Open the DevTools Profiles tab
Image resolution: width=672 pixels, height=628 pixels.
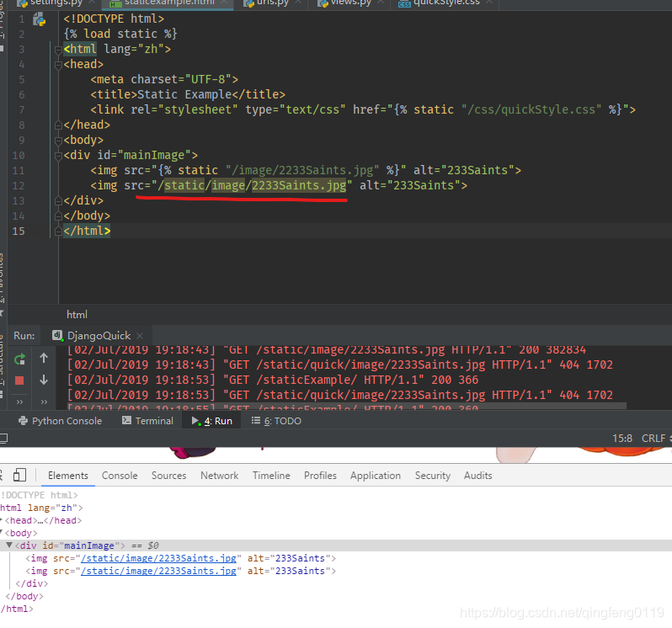point(320,476)
